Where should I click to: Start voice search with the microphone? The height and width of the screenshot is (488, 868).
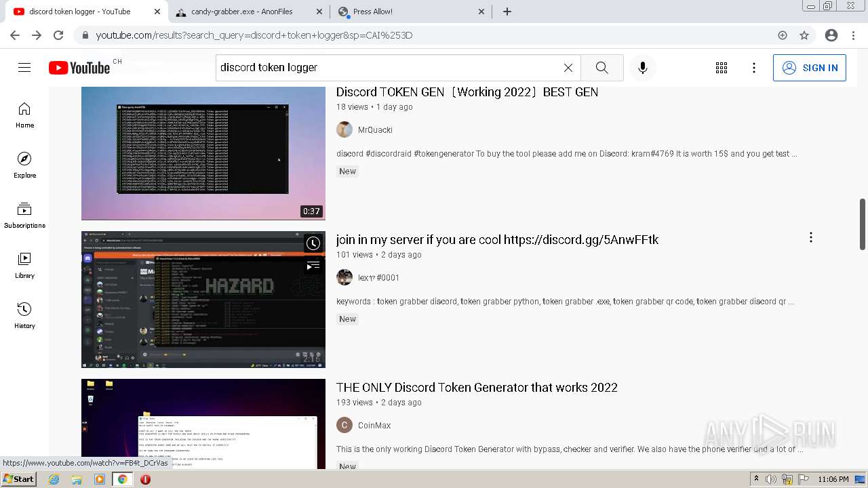[643, 68]
